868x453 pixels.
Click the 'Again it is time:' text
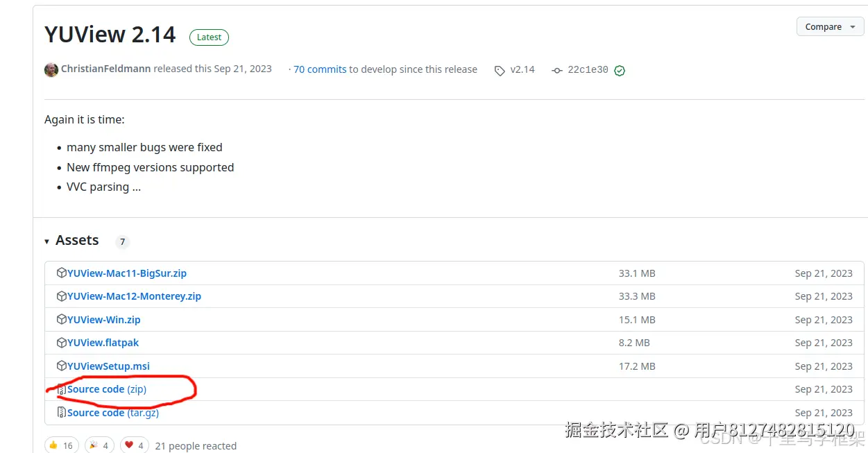click(x=85, y=119)
